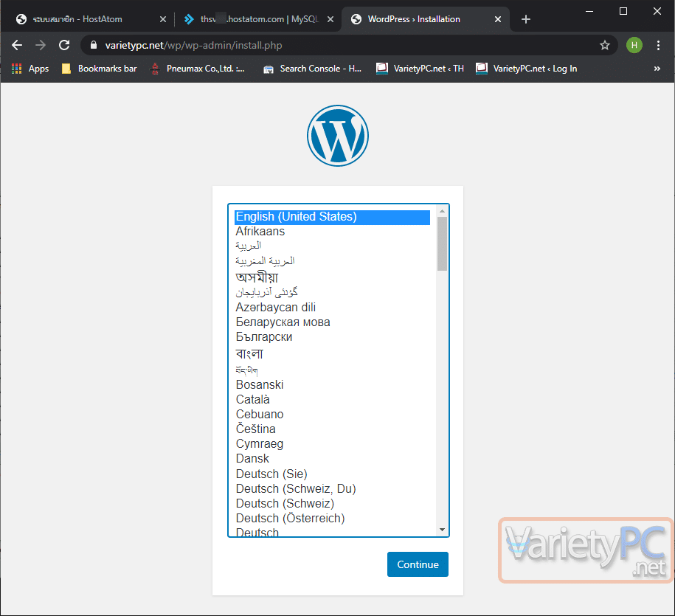The image size is (675, 616).
Task: Open the Apps bookmark shortcut
Action: 30,69
